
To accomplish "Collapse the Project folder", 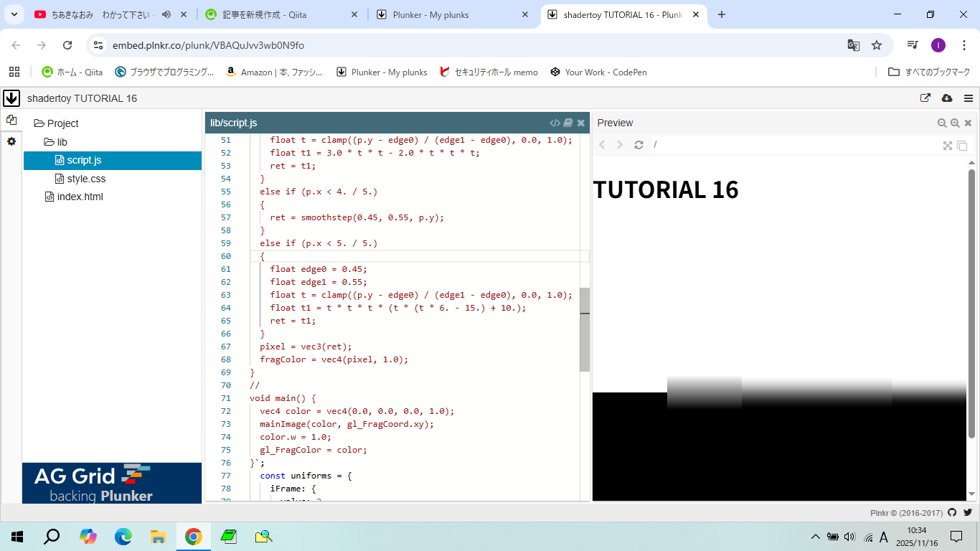I will click(56, 123).
